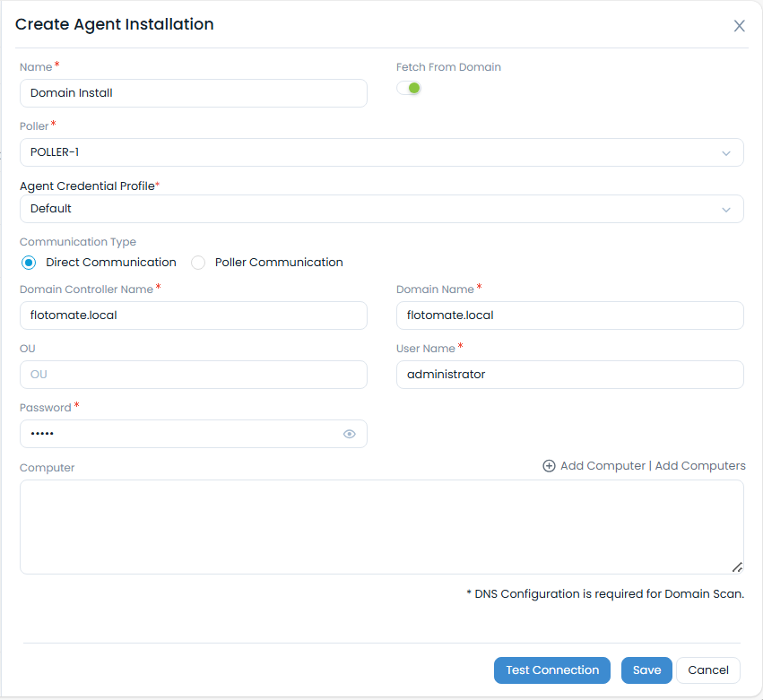The image size is (763, 700).
Task: Click the Add Computers link
Action: 699,465
